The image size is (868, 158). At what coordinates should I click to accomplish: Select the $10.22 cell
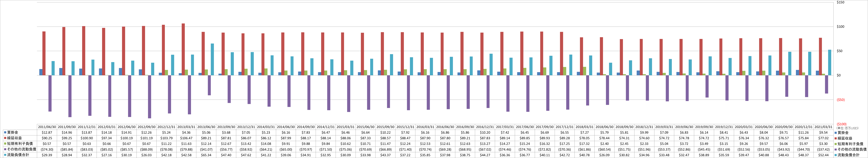point(386,132)
